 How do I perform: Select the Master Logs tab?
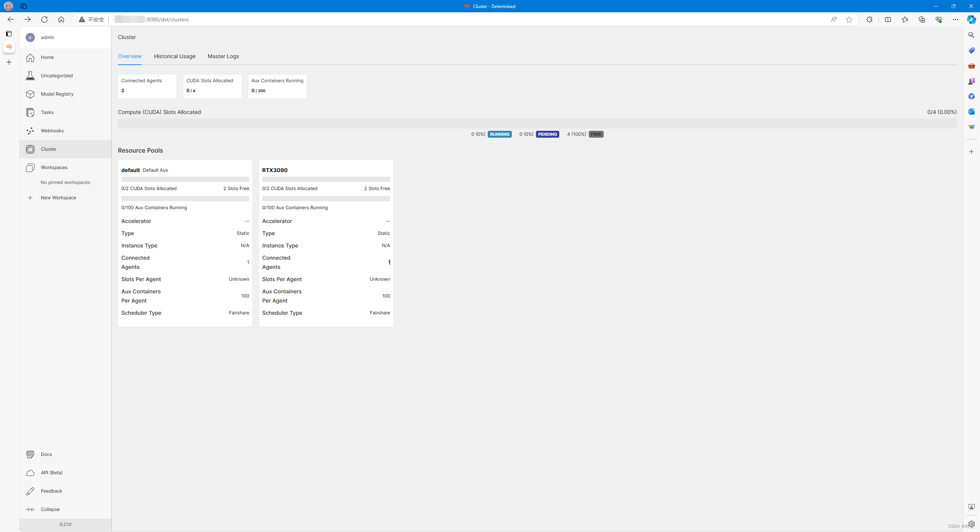tap(223, 56)
